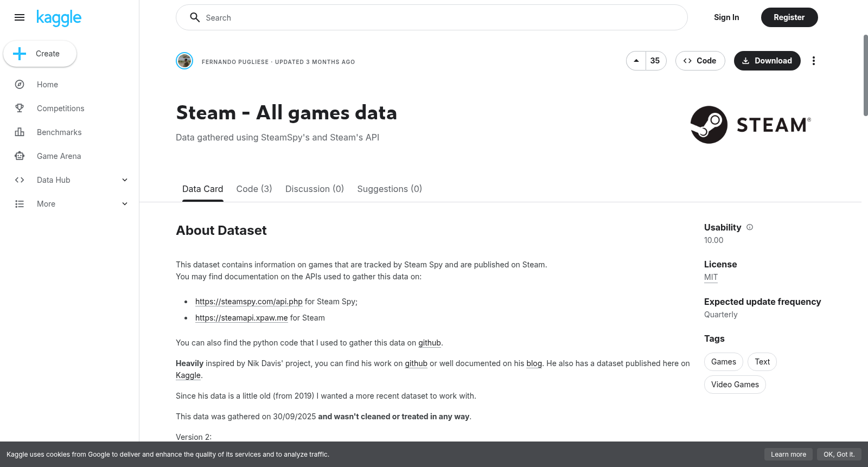This screenshot has height=467, width=868.
Task: Click the Steam logo image
Action: [751, 125]
